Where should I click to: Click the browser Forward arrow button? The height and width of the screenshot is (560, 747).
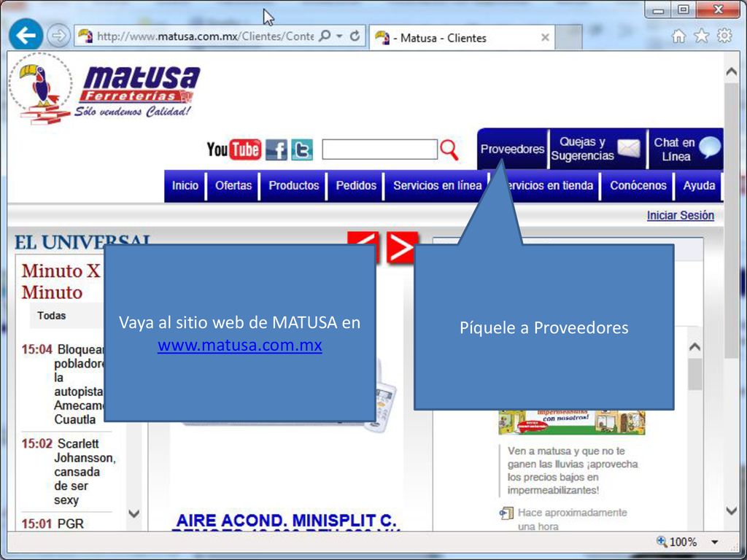(x=58, y=36)
